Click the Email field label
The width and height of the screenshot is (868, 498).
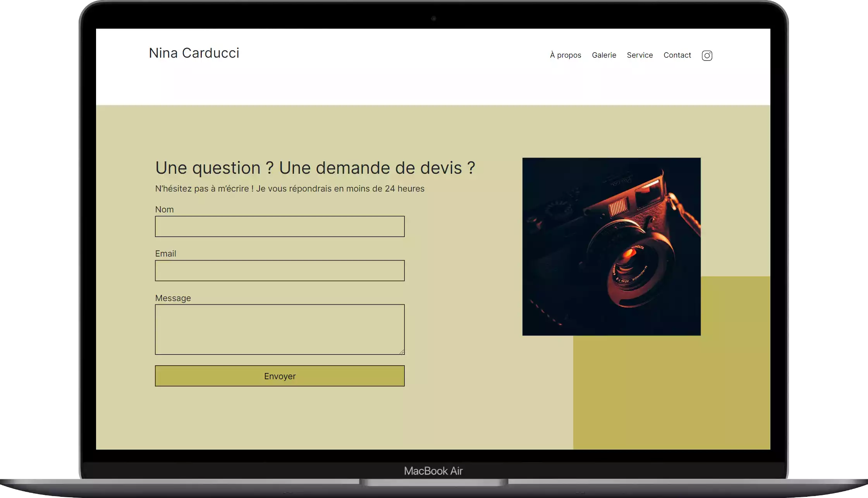165,253
